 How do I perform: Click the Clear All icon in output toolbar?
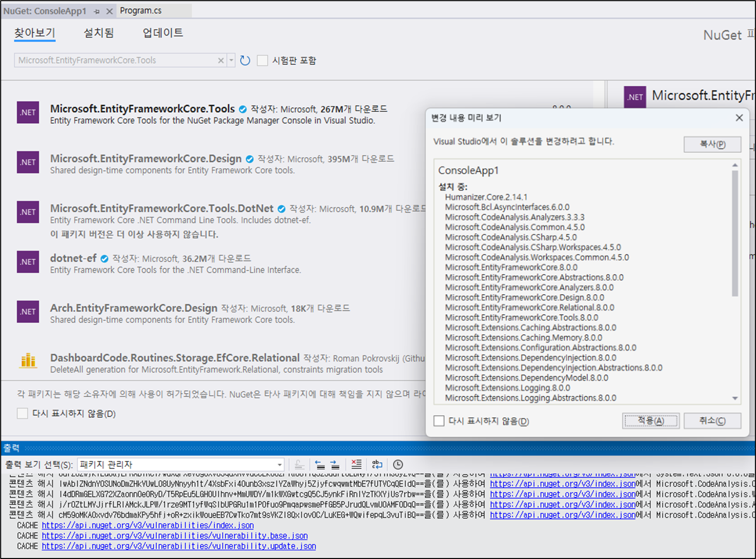click(x=356, y=464)
